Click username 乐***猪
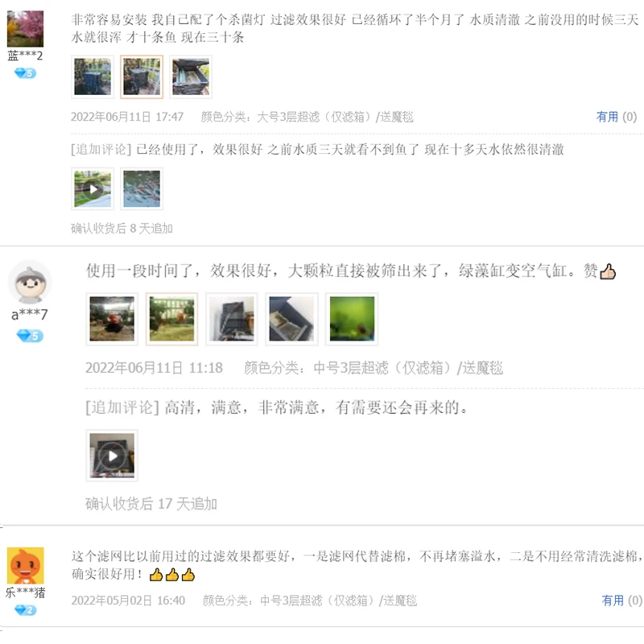This screenshot has height=644, width=644. (25, 592)
